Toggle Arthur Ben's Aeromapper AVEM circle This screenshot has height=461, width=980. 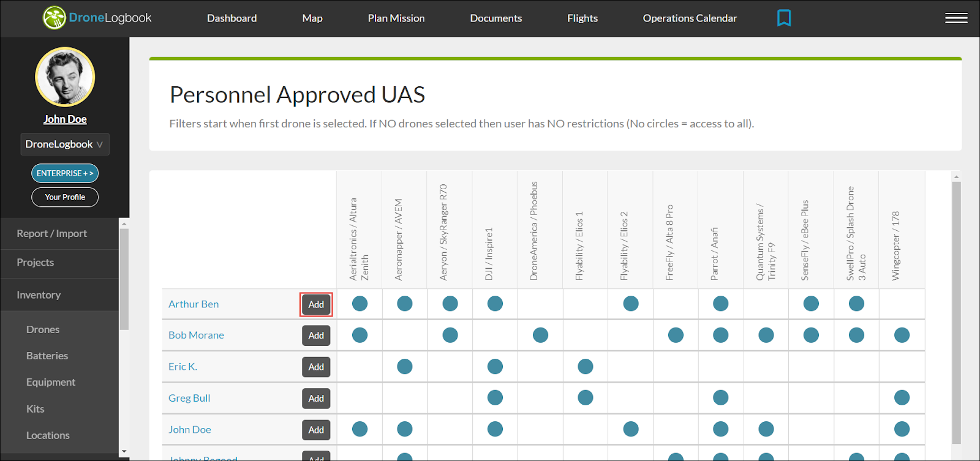[x=405, y=304]
